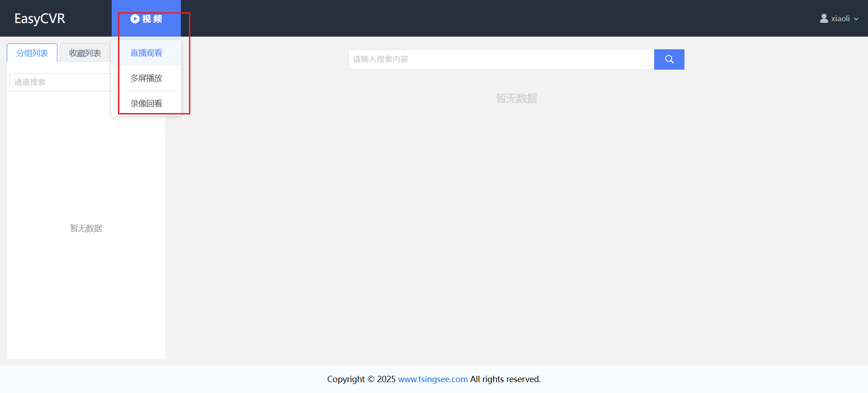The image size is (868, 393).
Task: Select 直播观看 from the dropdown menu
Action: click(146, 53)
